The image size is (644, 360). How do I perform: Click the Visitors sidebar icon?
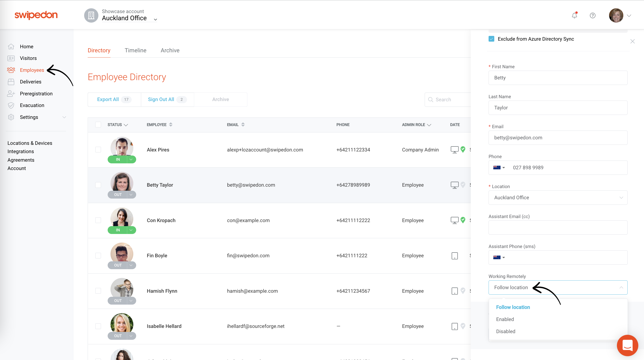11,58
